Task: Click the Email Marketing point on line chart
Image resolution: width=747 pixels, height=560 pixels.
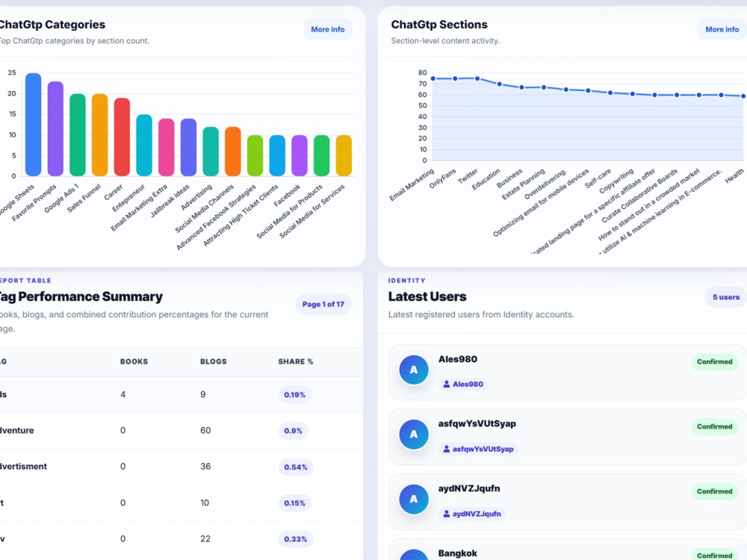Action: click(x=433, y=78)
